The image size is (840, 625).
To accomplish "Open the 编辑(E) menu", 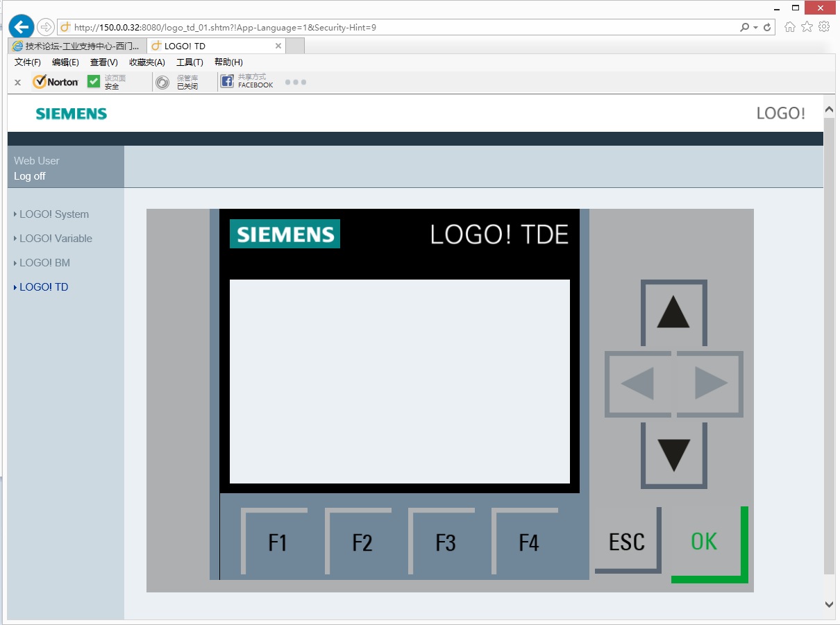I will pyautogui.click(x=65, y=62).
